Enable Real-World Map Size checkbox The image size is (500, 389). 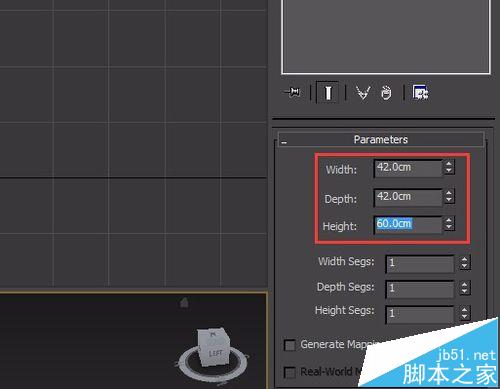coord(289,372)
